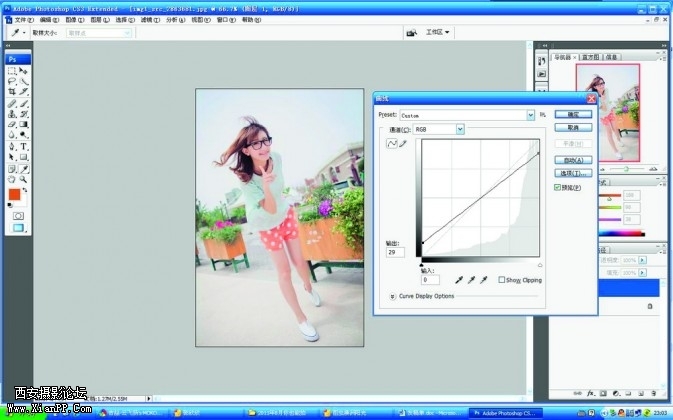Select the Move tool
The width and height of the screenshot is (673, 420).
pos(24,71)
